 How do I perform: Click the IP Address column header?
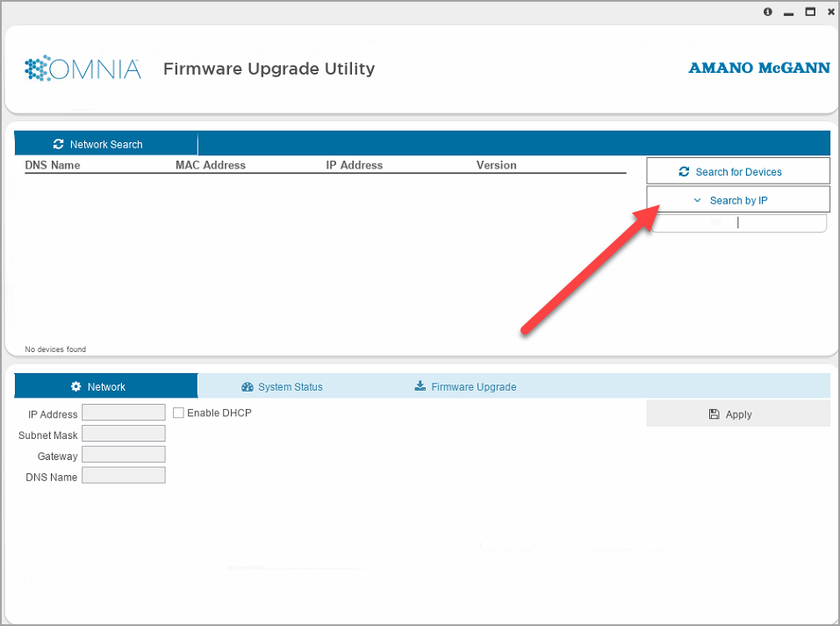click(354, 165)
